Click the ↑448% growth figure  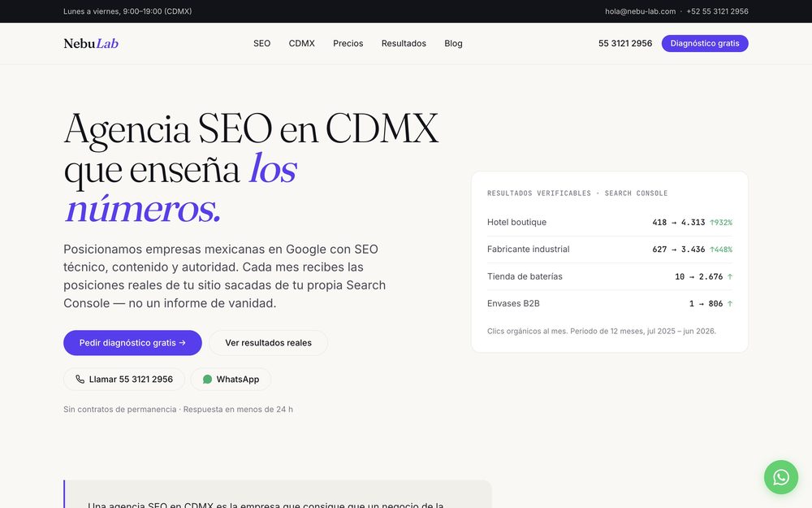[721, 250]
